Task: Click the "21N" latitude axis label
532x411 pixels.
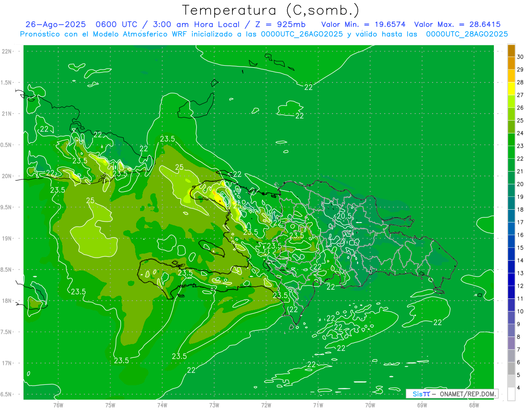Action: [7, 114]
